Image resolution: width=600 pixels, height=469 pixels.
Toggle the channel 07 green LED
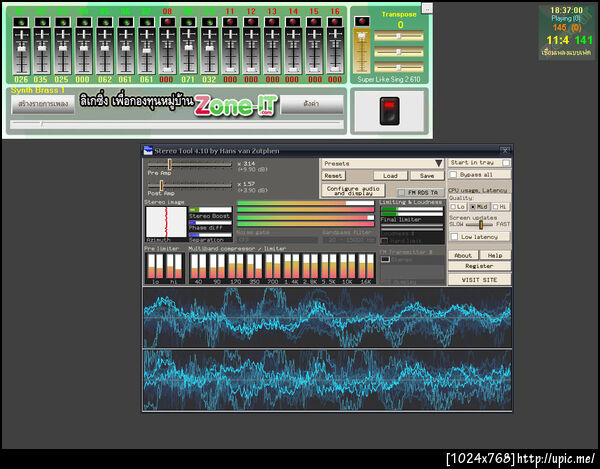[x=147, y=22]
